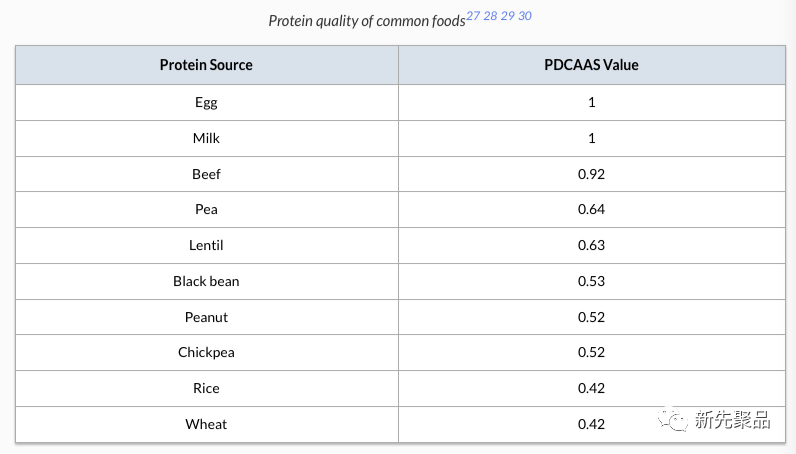Select the Egg row label
Screen dimensions: 796x454
tap(206, 102)
